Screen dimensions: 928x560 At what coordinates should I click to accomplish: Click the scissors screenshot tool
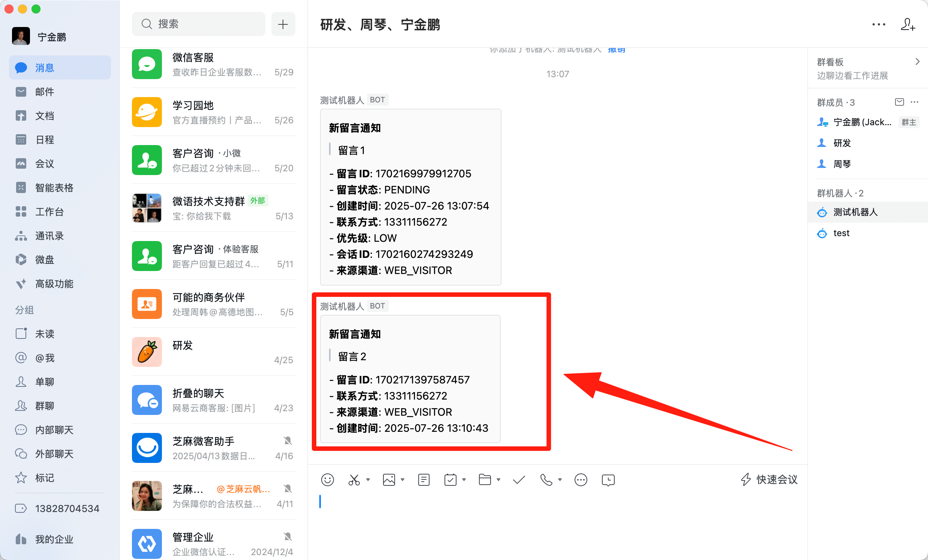[354, 480]
